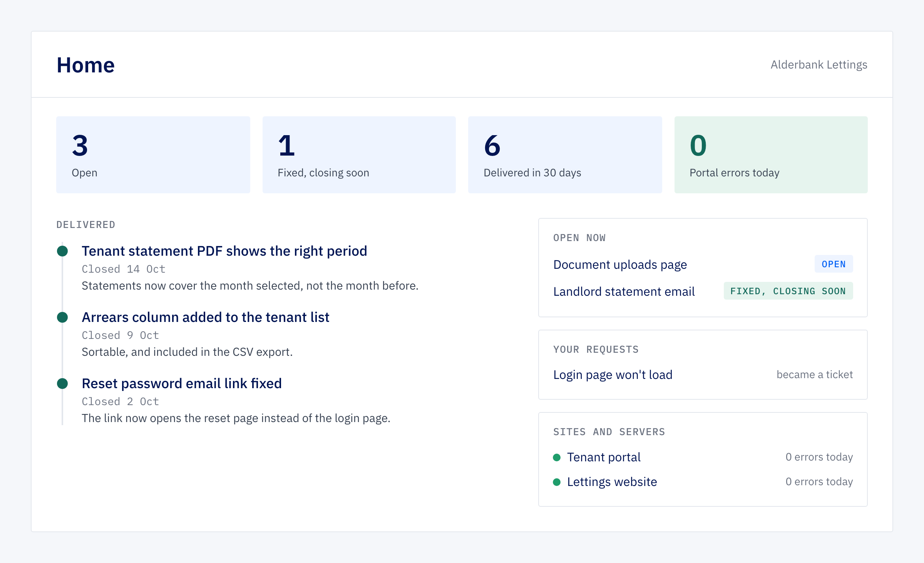Click '0 errors today' for Tenant portal
924x563 pixels.
[x=819, y=457]
